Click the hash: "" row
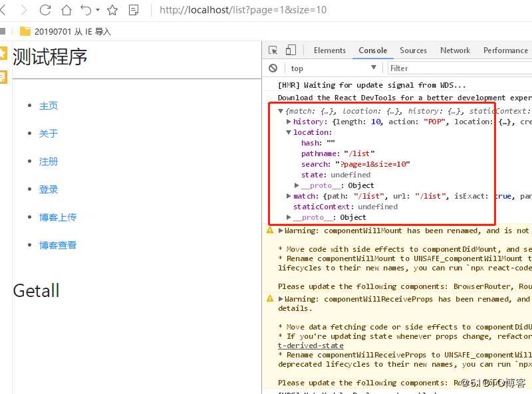The width and height of the screenshot is (532, 394). coord(318,143)
